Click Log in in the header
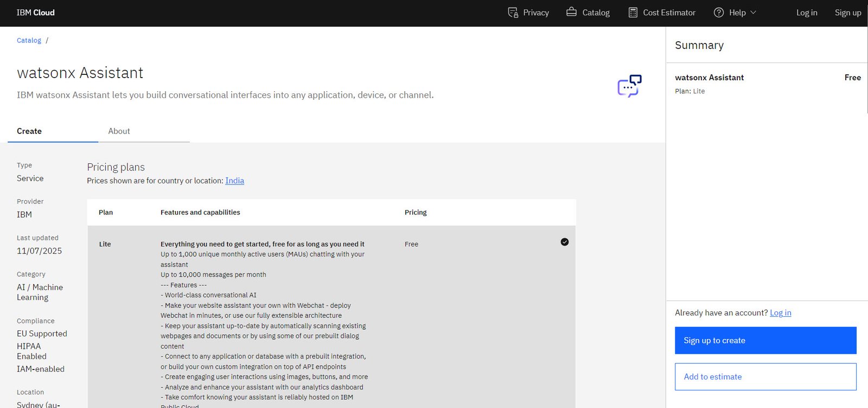This screenshot has height=408, width=868. pyautogui.click(x=807, y=12)
